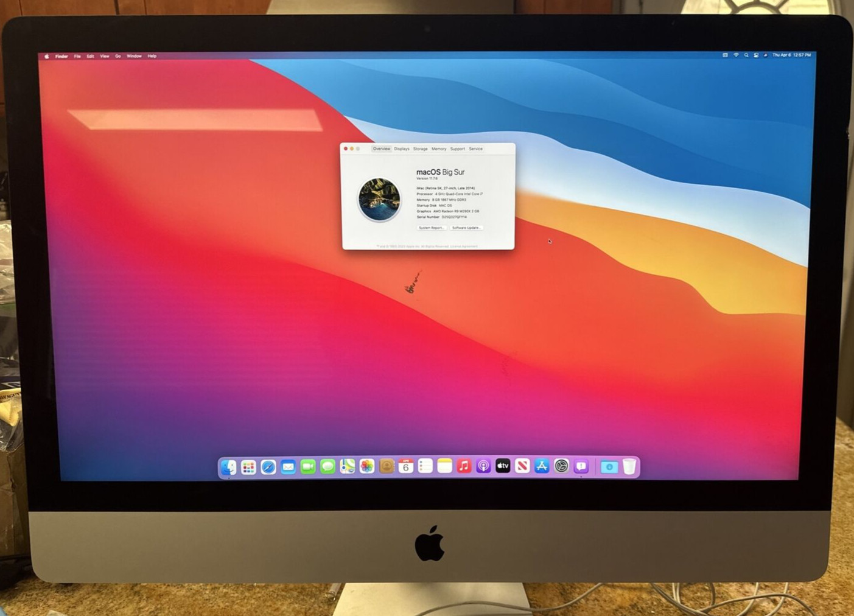This screenshot has width=854, height=616.
Task: Open the App Store from the Dock
Action: coord(542,466)
